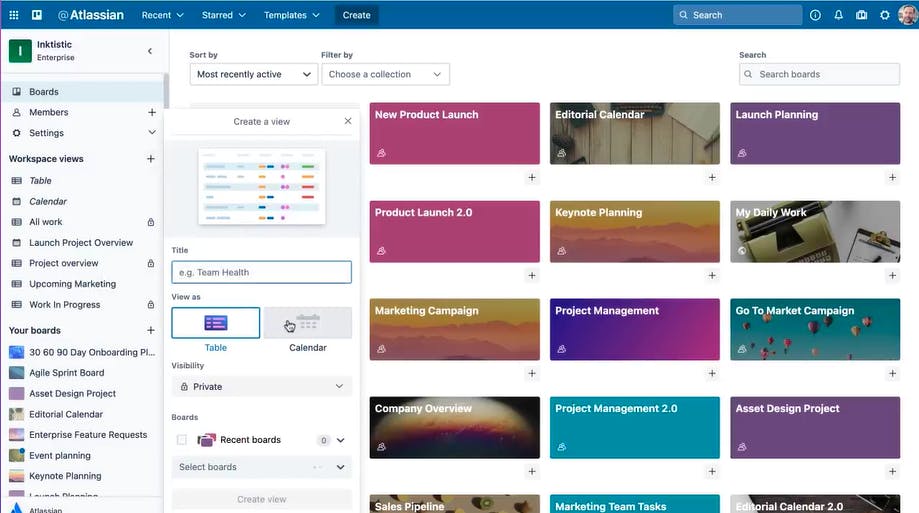Add a workspace view with plus icon
919x513 pixels.
151,159
